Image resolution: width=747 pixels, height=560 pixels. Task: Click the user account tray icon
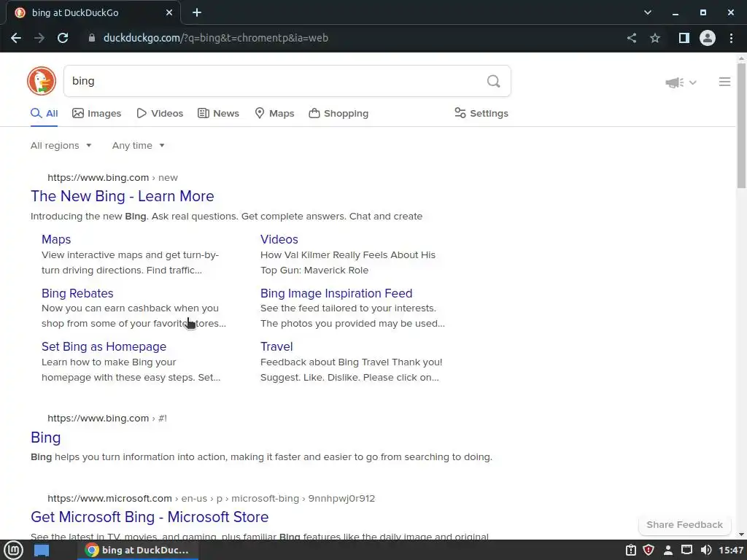(668, 550)
